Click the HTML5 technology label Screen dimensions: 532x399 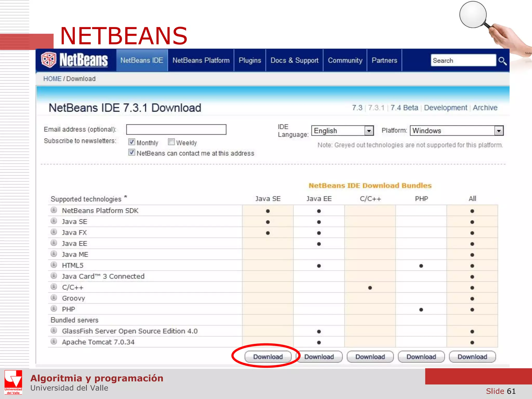click(x=73, y=265)
